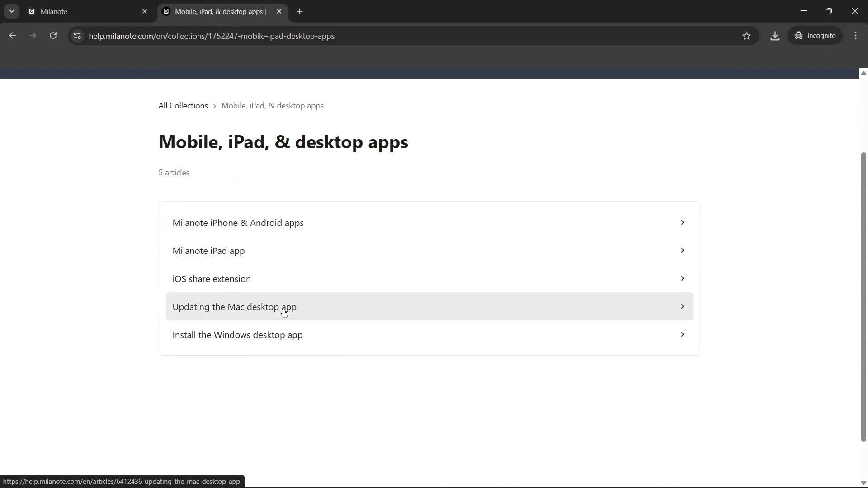The height and width of the screenshot is (488, 868).
Task: Go forward to the next page
Action: [x=32, y=36]
